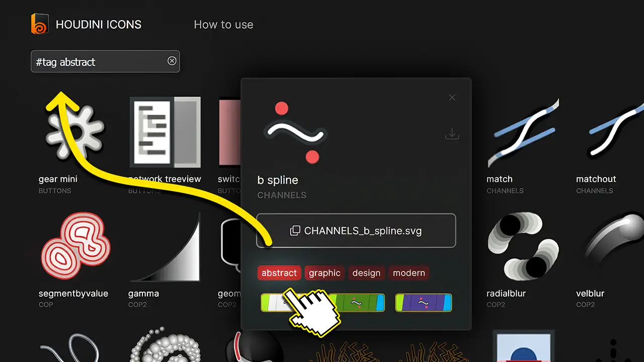644x362 pixels.
Task: Focus the #tag abstract search field
Action: (105, 61)
